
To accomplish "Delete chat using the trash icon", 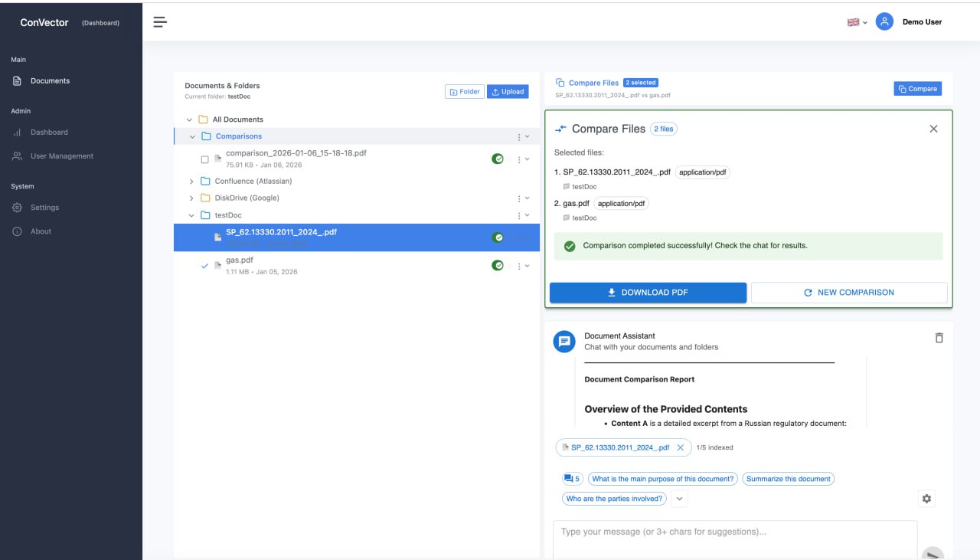I will point(939,338).
